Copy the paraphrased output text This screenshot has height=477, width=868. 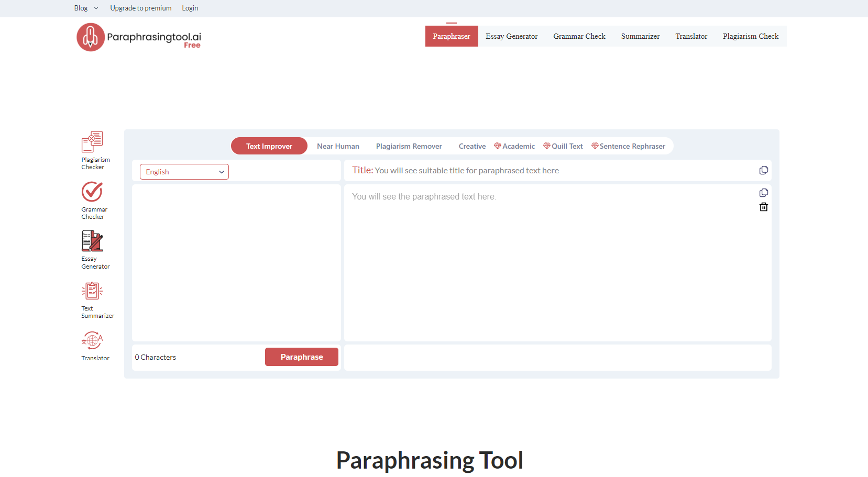[764, 193]
